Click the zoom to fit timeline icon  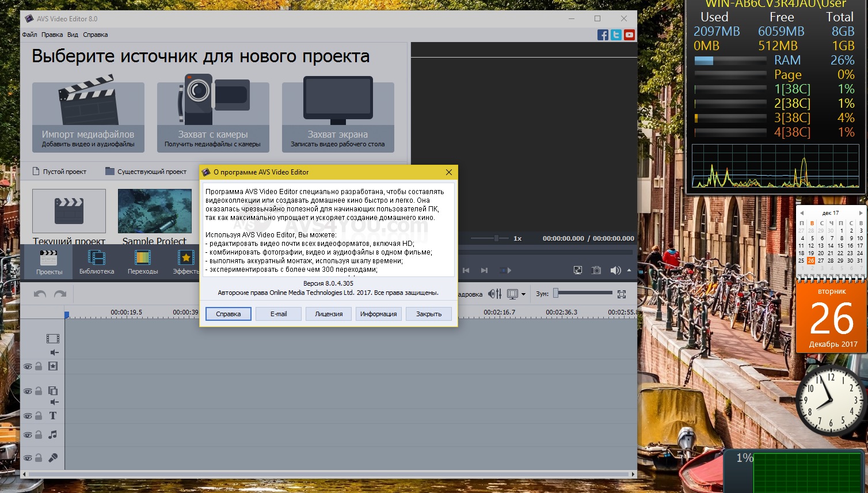click(x=622, y=294)
